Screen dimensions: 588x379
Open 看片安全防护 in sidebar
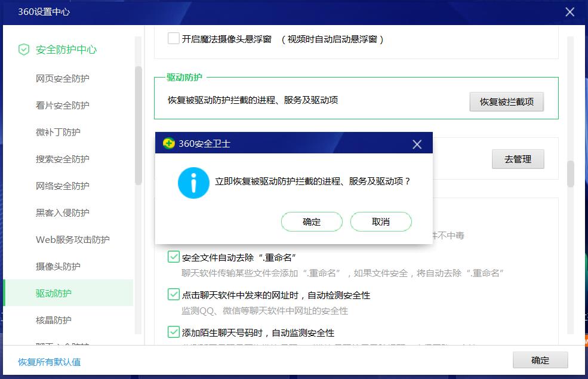62,105
